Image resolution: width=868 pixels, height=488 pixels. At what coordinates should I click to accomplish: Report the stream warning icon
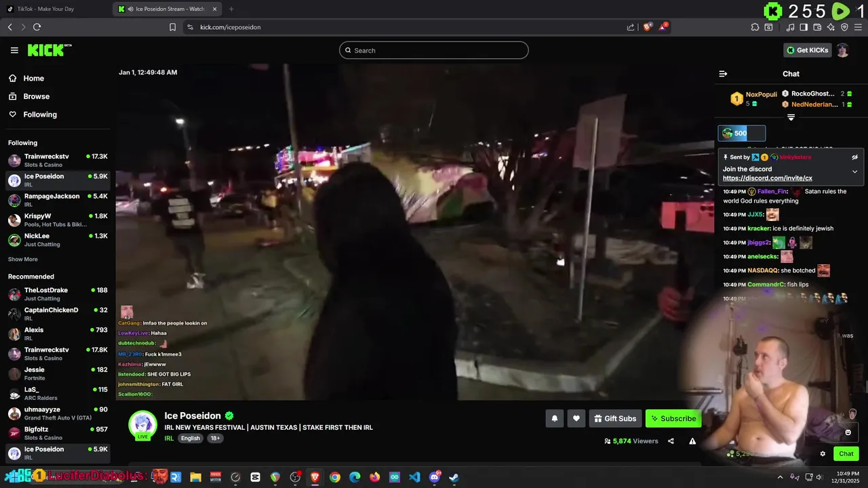click(x=692, y=441)
